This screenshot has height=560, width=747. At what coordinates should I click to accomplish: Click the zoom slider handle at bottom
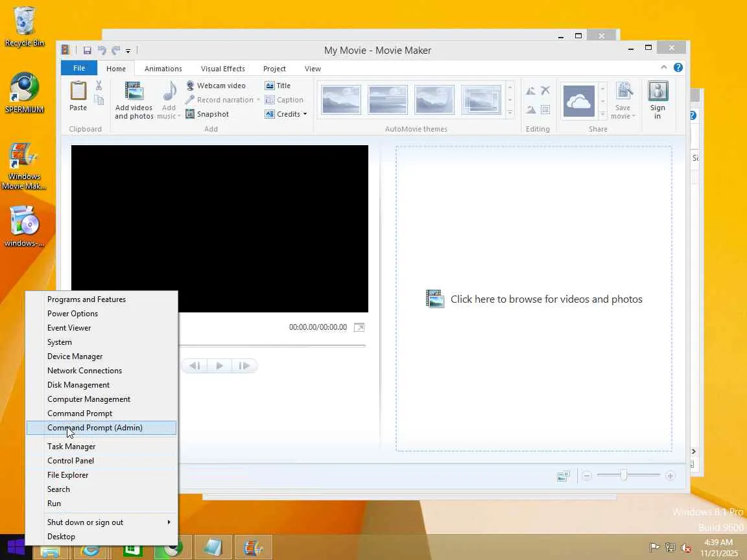point(624,474)
